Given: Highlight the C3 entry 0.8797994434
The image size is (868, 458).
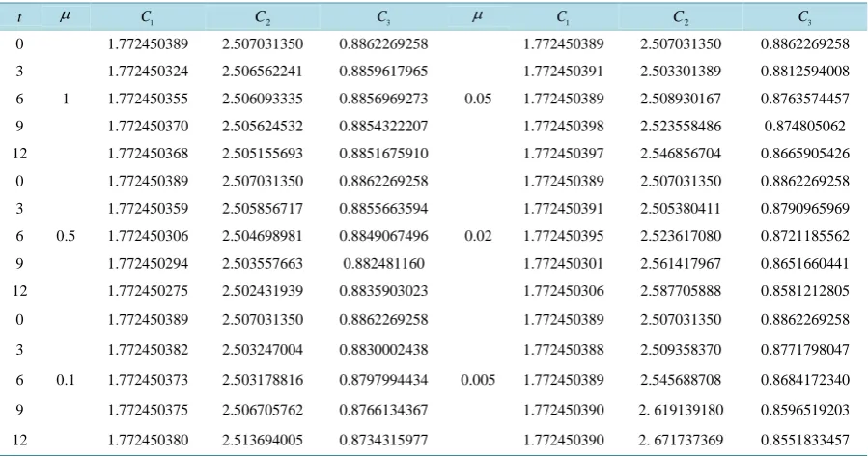Looking at the screenshot, I should pos(383,380).
